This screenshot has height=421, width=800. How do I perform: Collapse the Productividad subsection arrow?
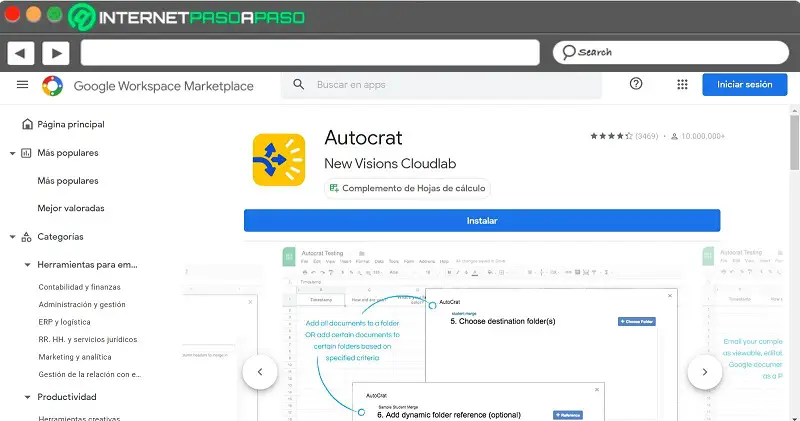click(28, 397)
